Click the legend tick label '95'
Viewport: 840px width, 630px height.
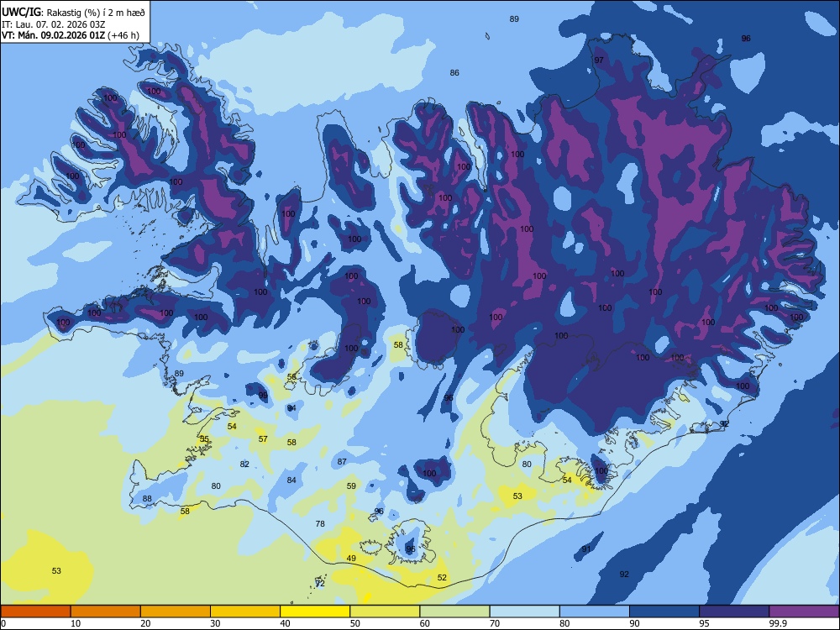(705, 623)
